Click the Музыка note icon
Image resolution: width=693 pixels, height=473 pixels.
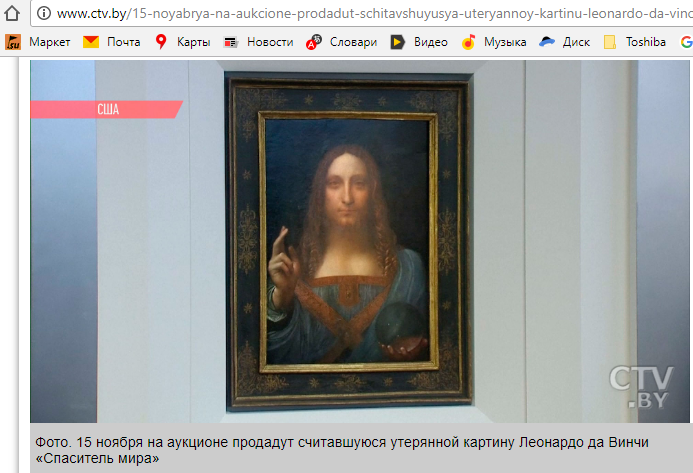point(468,42)
